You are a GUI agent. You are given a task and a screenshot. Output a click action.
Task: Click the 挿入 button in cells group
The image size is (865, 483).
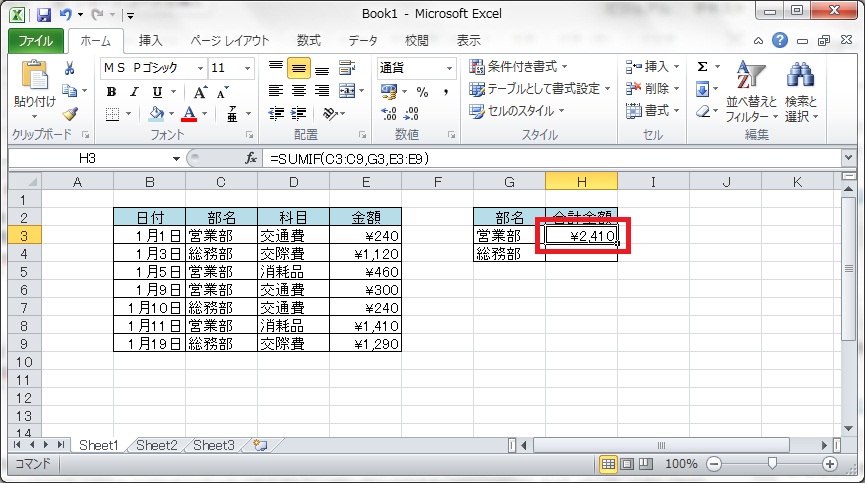tap(652, 67)
